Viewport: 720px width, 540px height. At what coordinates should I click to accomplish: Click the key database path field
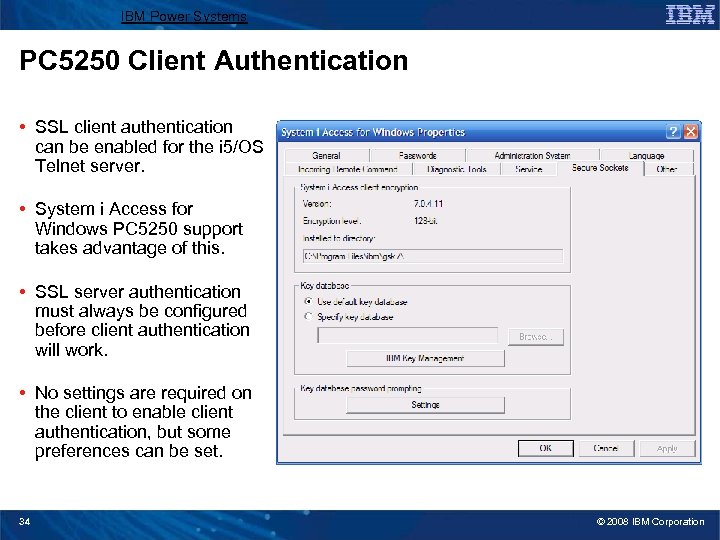tap(407, 335)
